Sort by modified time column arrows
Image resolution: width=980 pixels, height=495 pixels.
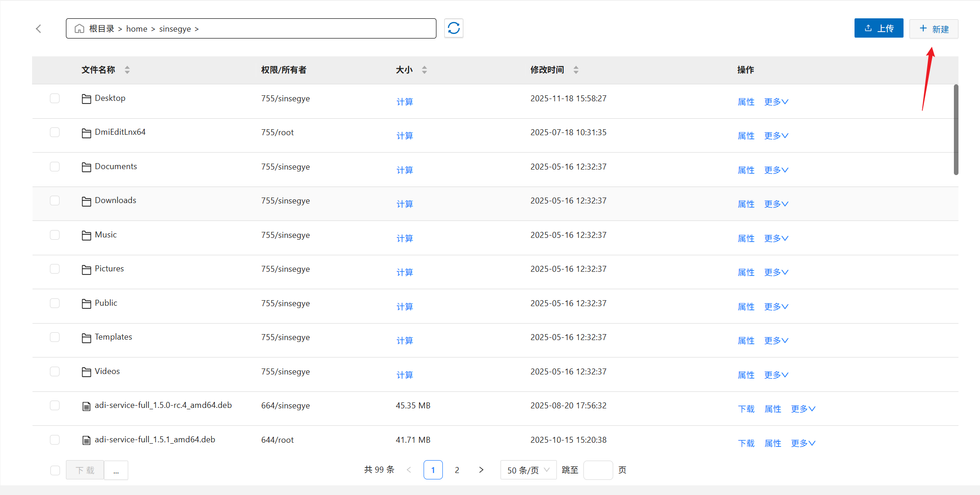(x=576, y=70)
